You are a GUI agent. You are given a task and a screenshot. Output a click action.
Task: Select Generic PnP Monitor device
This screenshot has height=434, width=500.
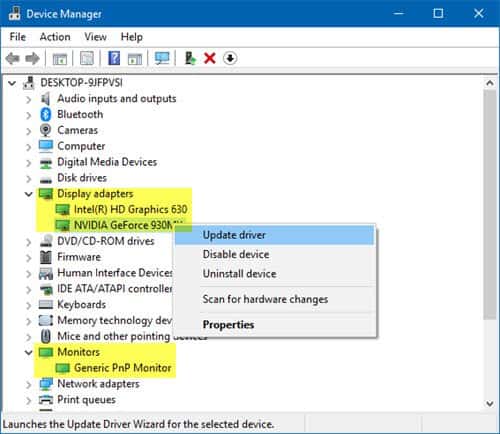[122, 368]
